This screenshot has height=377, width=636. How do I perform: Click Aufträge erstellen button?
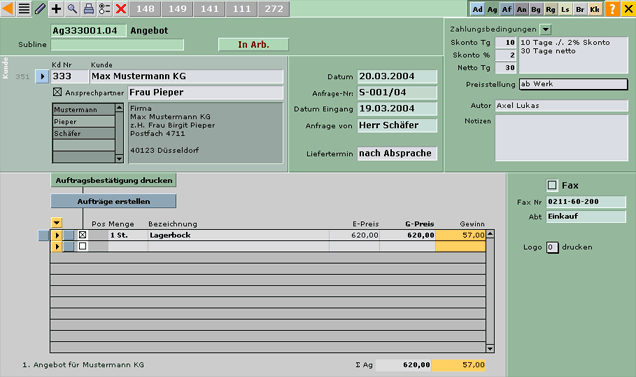click(x=114, y=201)
